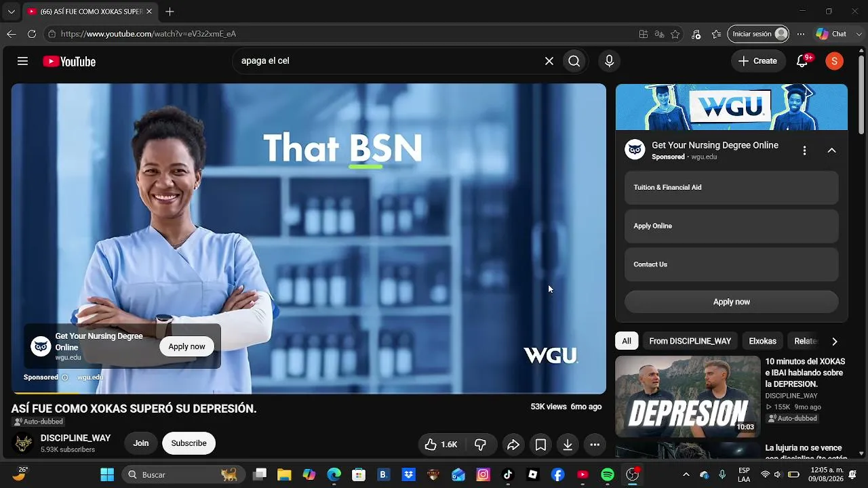This screenshot has height=488, width=868.
Task: Clear the search query with X
Action: click(x=549, y=61)
